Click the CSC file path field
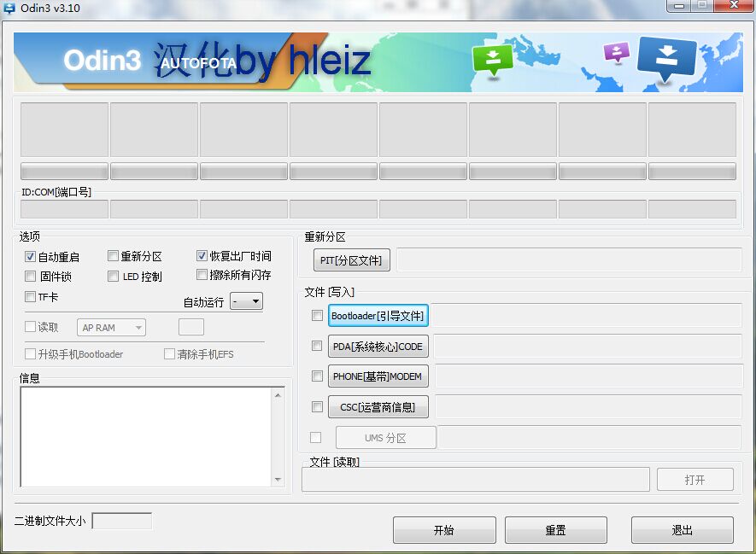Viewport: 756px width, 554px height. click(589, 406)
